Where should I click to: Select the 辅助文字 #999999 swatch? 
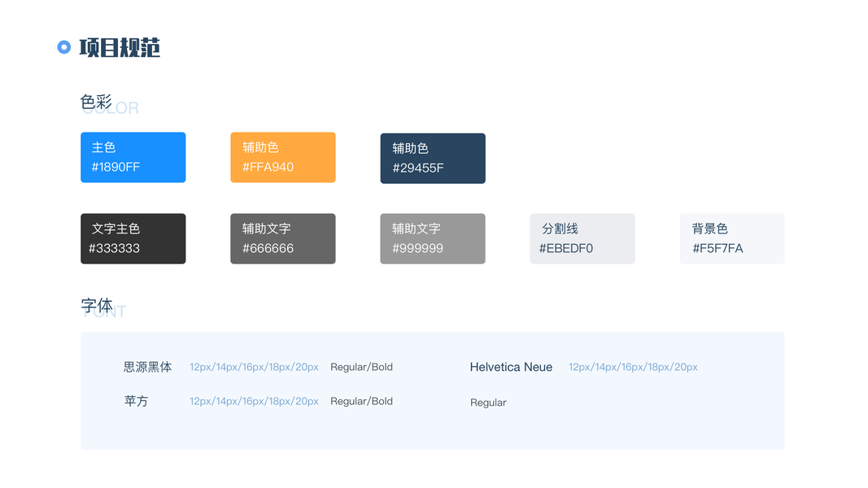(433, 238)
